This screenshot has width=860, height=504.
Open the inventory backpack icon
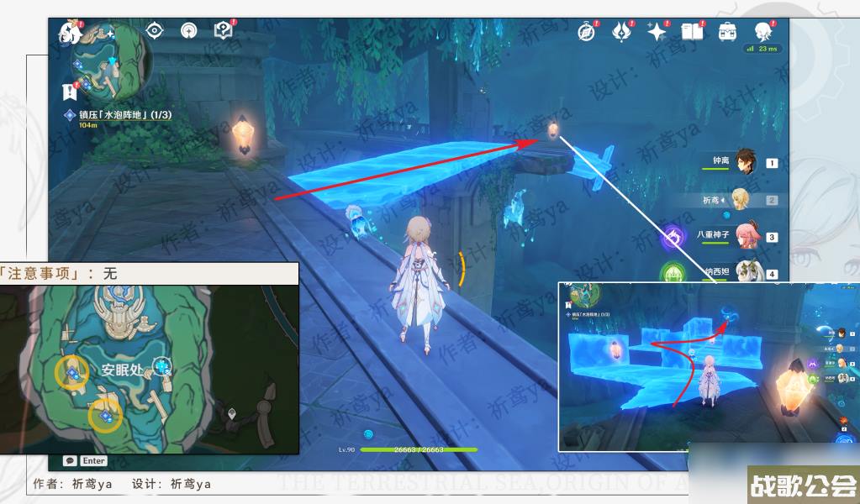(728, 32)
